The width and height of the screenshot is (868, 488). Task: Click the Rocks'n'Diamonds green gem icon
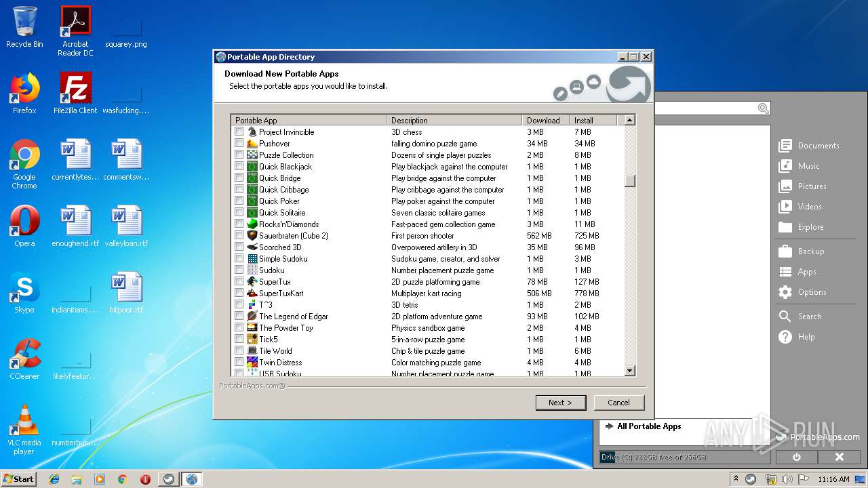click(x=252, y=224)
